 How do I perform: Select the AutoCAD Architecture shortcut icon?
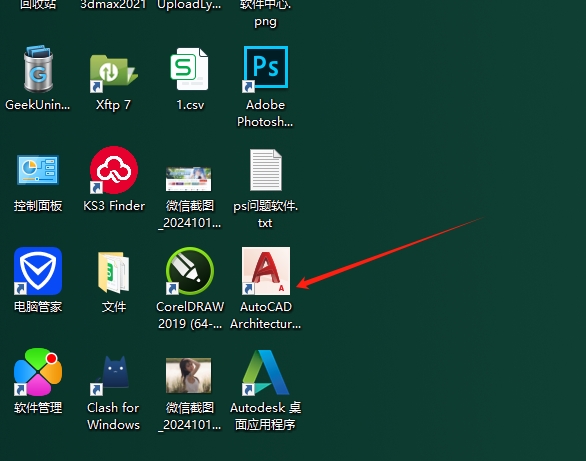(x=266, y=271)
